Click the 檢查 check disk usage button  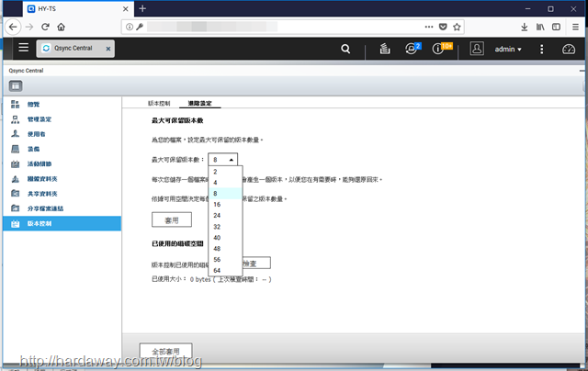pyautogui.click(x=256, y=263)
